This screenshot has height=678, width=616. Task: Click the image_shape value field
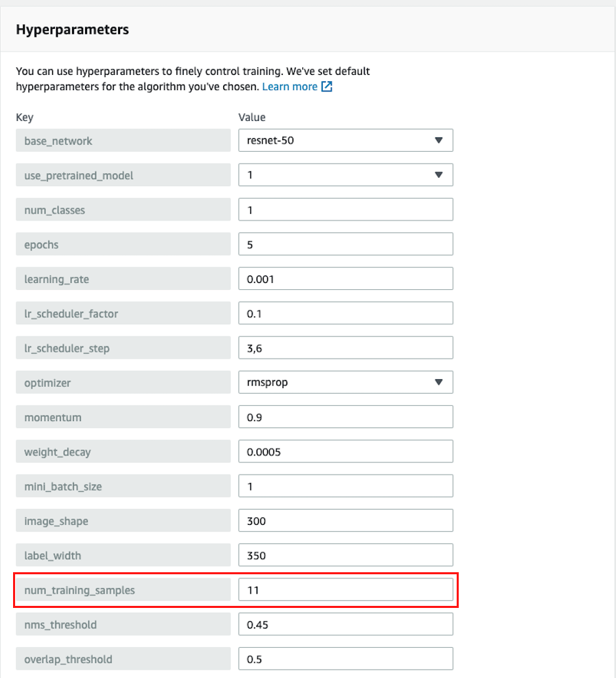(345, 521)
